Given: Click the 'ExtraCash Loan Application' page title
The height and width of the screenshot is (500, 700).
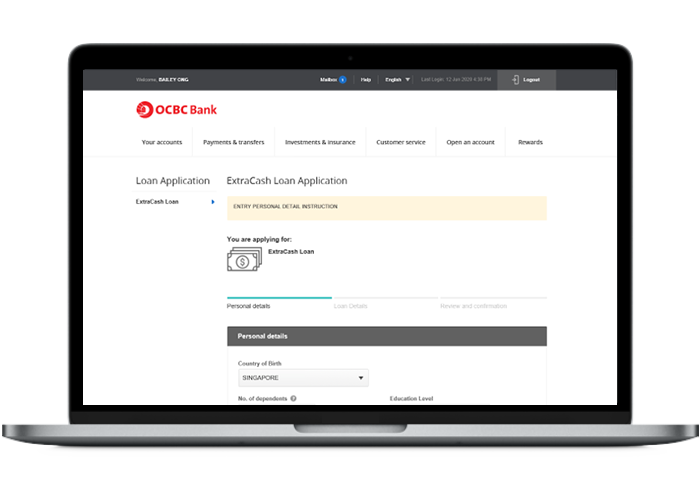Looking at the screenshot, I should (287, 181).
